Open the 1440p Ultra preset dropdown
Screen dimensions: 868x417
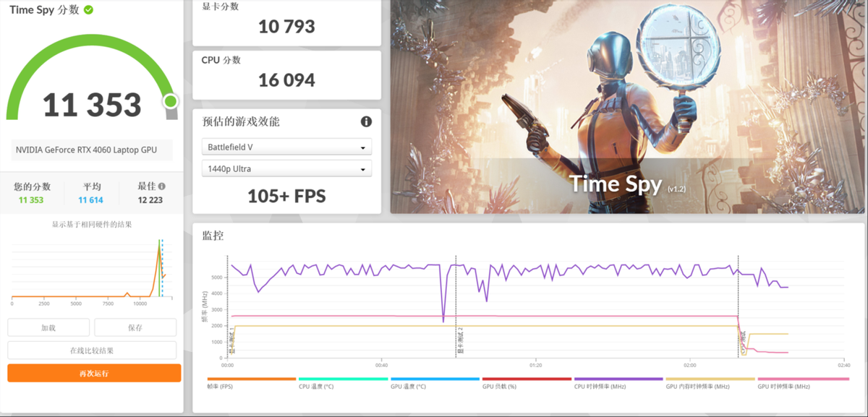(x=286, y=168)
